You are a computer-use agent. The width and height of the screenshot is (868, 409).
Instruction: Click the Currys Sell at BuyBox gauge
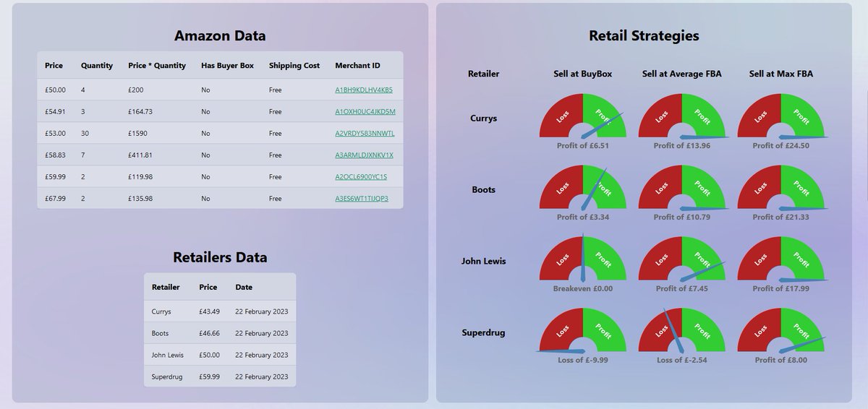[x=583, y=116]
